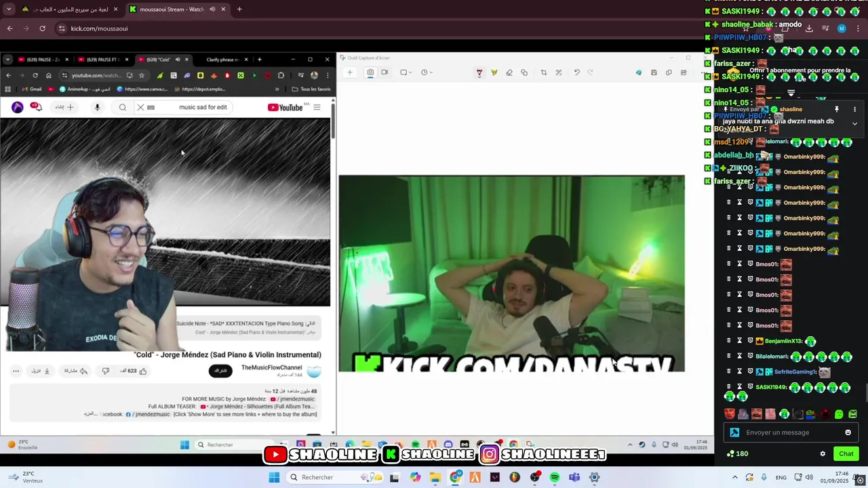
Task: Click the video share arrow button
Action: tap(76, 371)
